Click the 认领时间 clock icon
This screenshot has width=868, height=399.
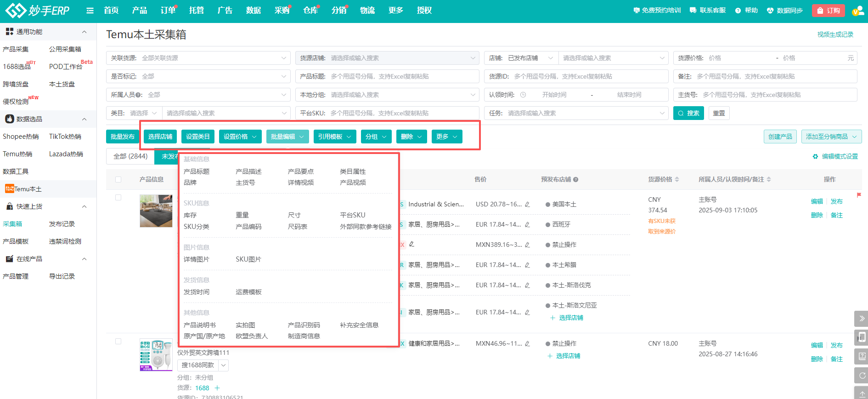pos(523,95)
